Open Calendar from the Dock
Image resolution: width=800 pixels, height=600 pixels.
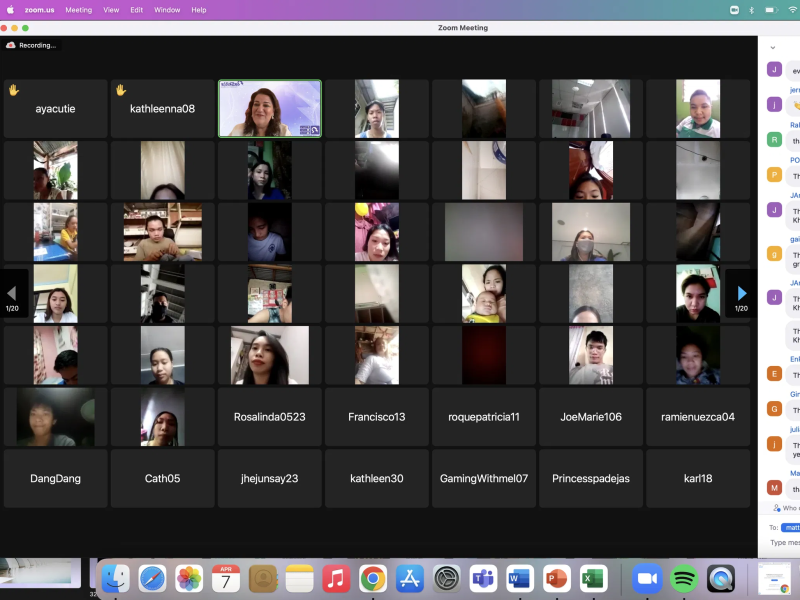(x=226, y=579)
